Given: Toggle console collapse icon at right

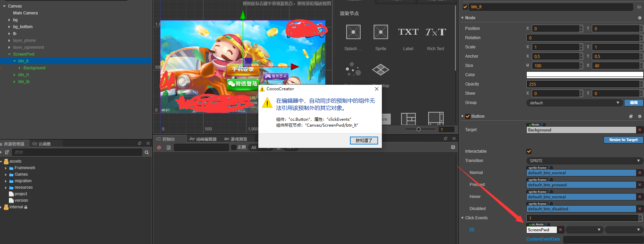Looking at the screenshot, I should tap(453, 147).
